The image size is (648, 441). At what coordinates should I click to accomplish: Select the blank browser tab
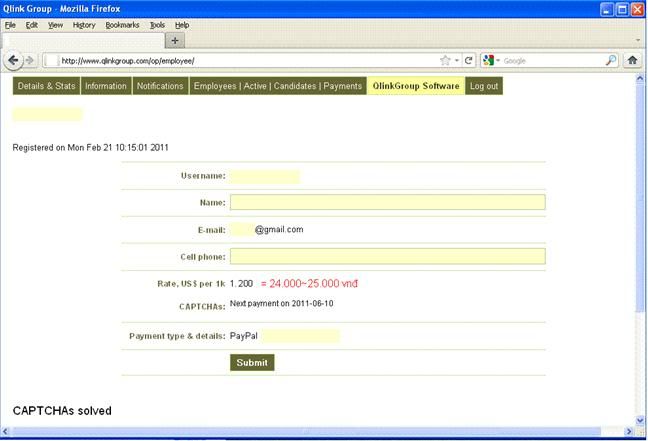click(83, 41)
